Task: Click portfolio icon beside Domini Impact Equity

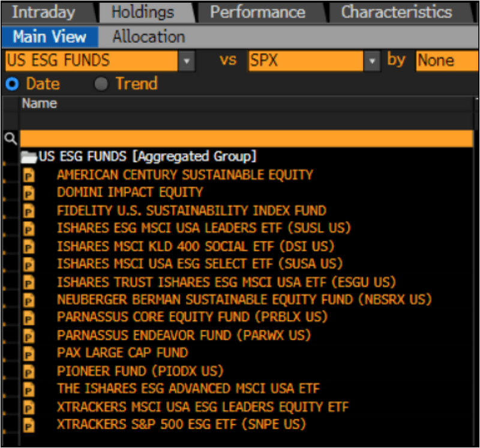Action: point(28,193)
